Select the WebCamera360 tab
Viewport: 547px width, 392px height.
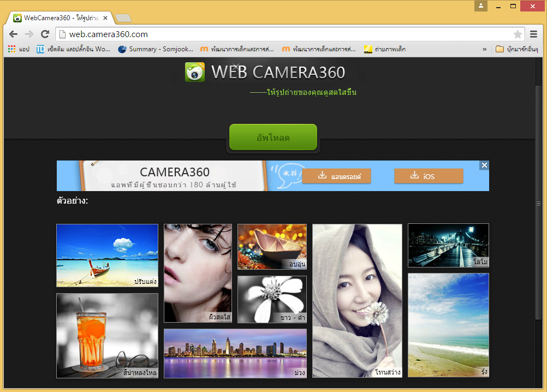click(61, 18)
